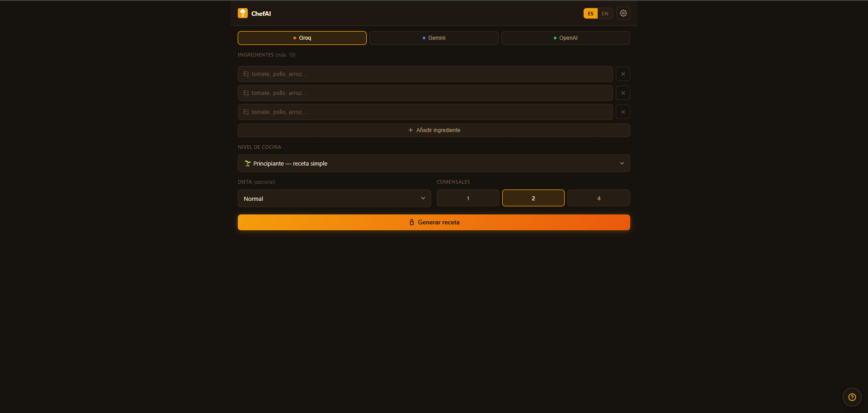Focus the second ingredient input field

click(x=425, y=93)
